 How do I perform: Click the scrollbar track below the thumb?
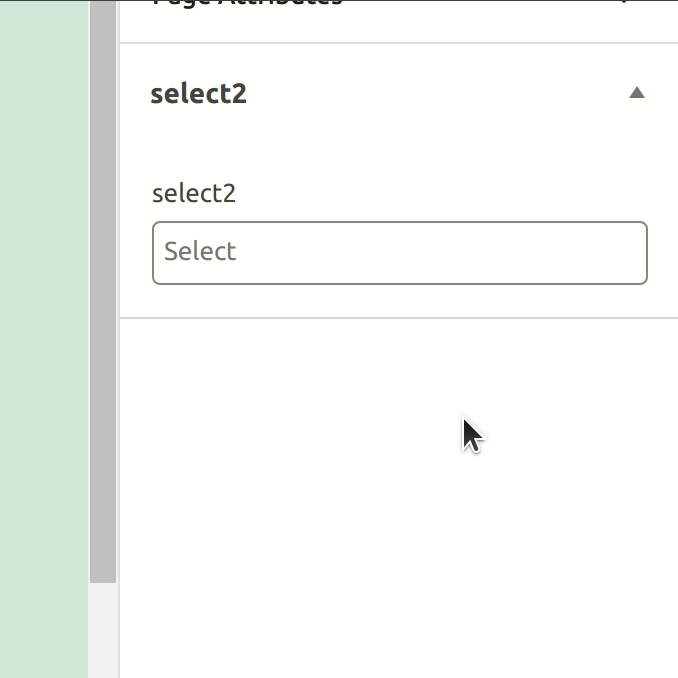pos(103,630)
